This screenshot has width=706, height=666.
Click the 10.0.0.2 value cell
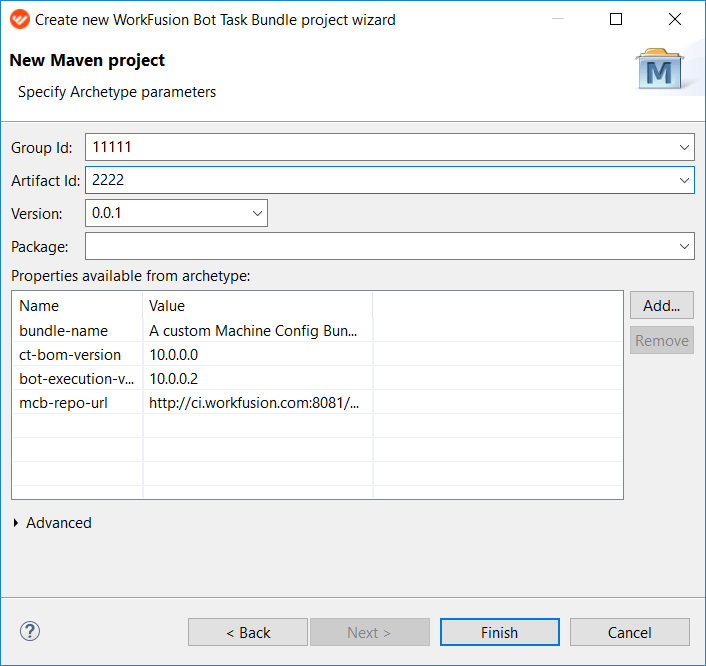[x=173, y=379]
